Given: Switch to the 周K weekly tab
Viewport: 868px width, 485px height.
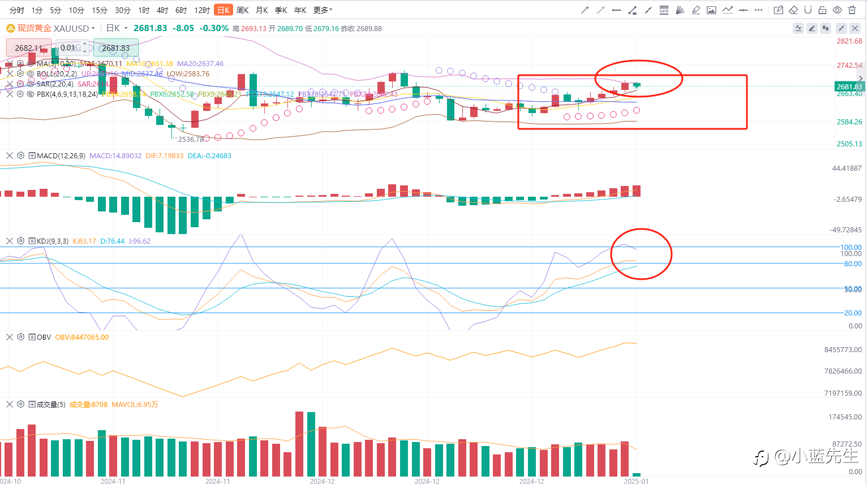Looking at the screenshot, I should point(243,10).
